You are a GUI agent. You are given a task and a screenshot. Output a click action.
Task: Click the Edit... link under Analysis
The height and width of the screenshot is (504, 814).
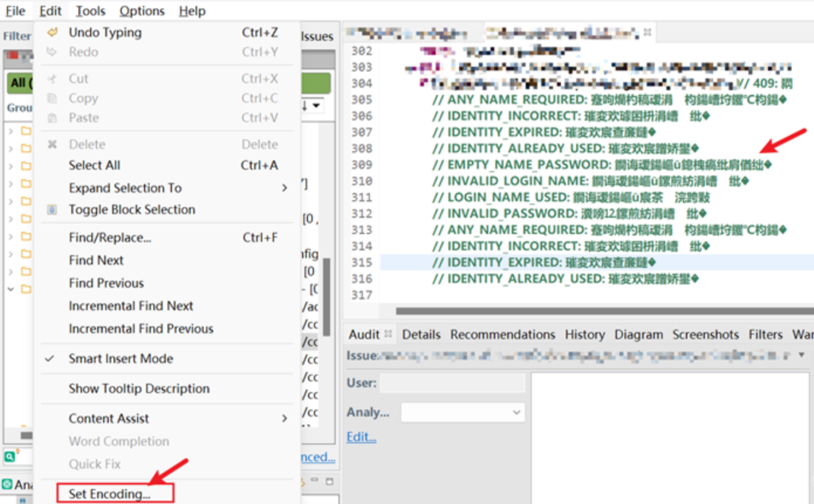tap(361, 437)
